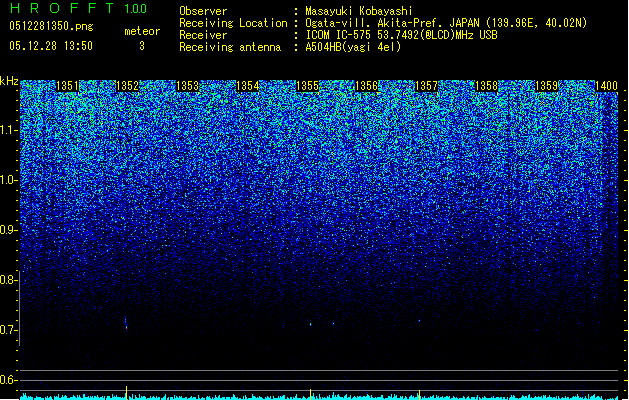629x400 pixels.
Task: Click the 'Receiving Location' label
Action: click(233, 23)
